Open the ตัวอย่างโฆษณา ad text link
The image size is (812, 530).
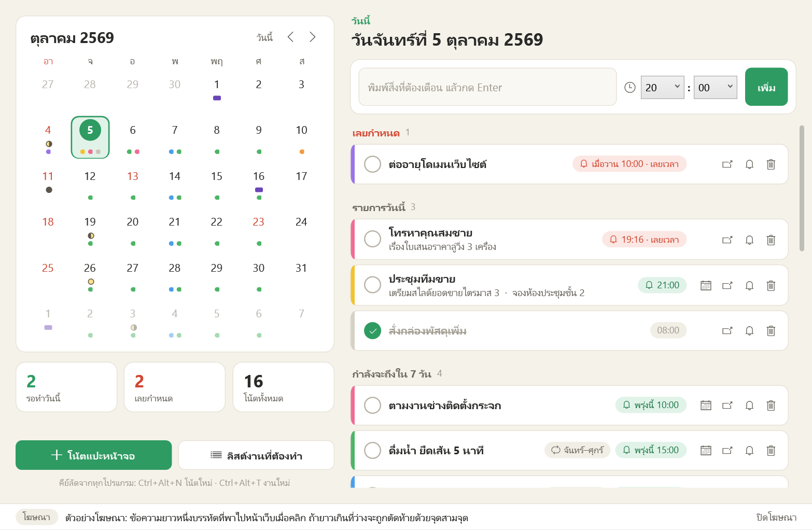(267, 518)
